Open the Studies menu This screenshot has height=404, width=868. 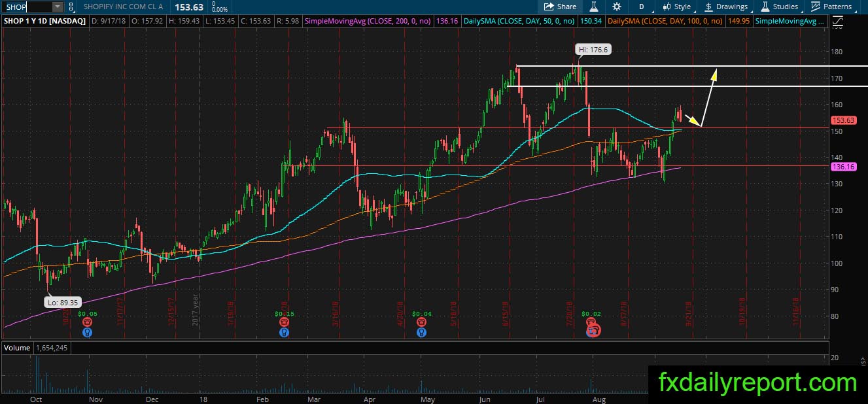coord(779,7)
